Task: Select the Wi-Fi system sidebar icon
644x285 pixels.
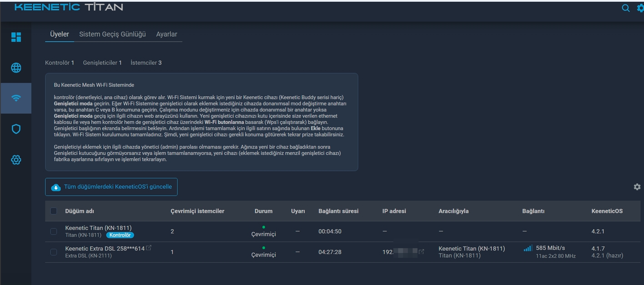Action: click(16, 98)
